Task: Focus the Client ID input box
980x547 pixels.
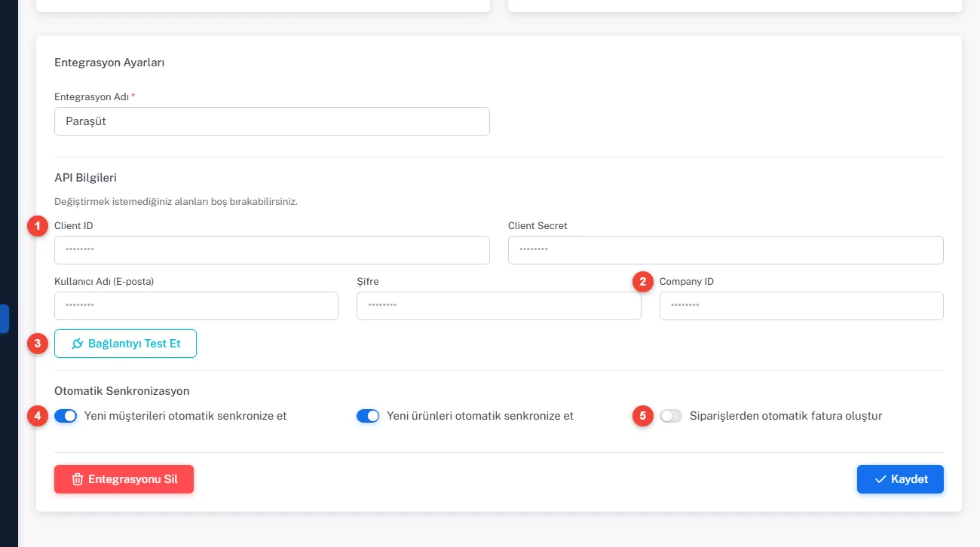Action: tap(272, 250)
